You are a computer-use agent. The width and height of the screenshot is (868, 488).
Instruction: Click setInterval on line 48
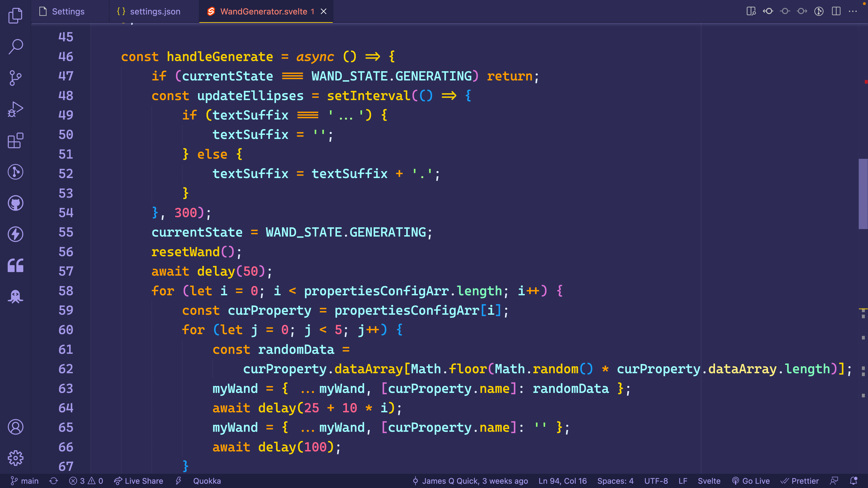pyautogui.click(x=369, y=96)
